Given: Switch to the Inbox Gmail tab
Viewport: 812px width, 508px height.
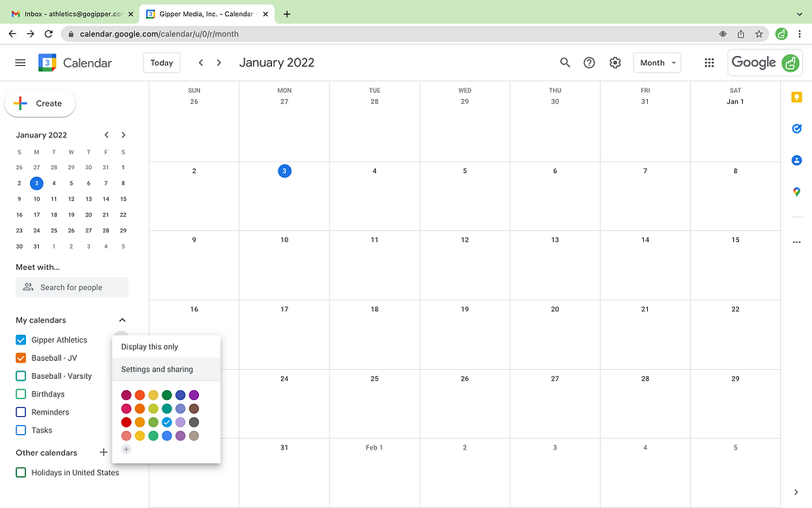Looking at the screenshot, I should click(x=72, y=14).
